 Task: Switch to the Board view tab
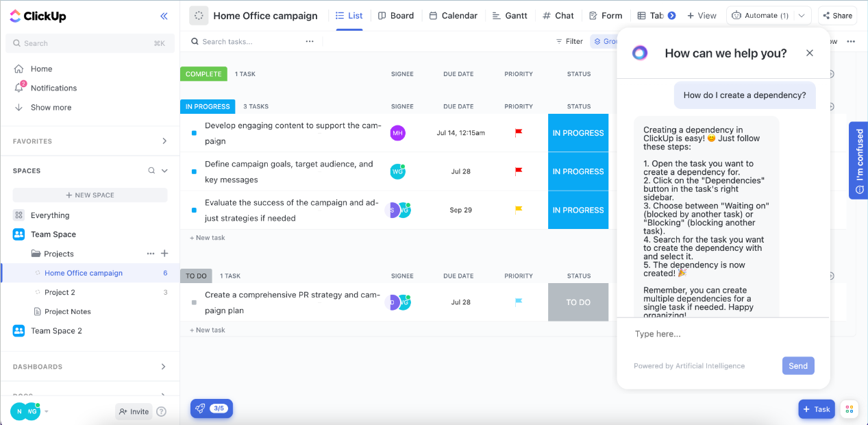coord(395,16)
